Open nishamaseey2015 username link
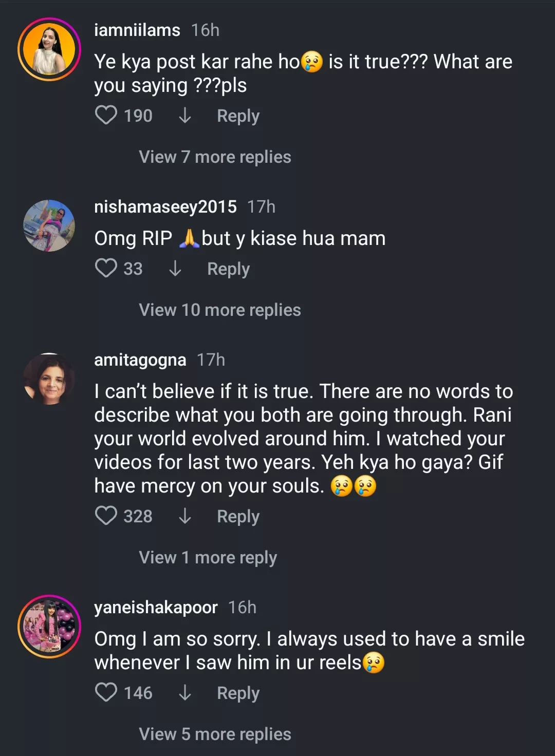Image resolution: width=555 pixels, height=756 pixels. (165, 206)
